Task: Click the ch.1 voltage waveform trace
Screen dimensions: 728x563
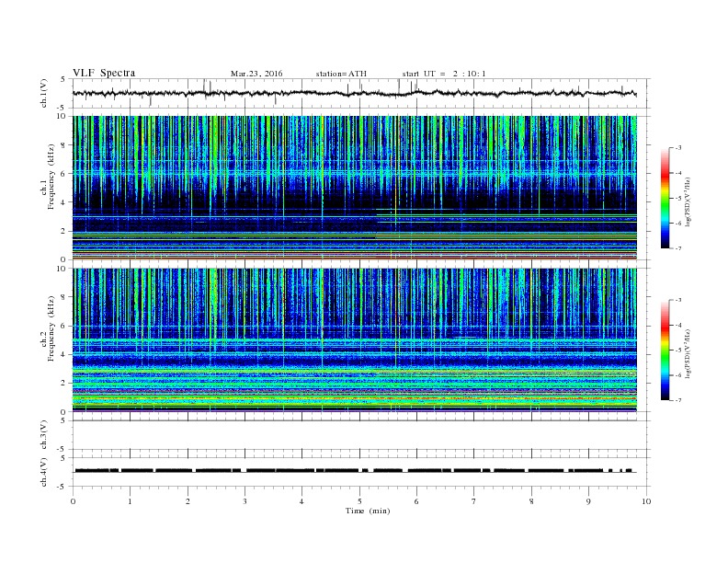Action: click(x=354, y=93)
